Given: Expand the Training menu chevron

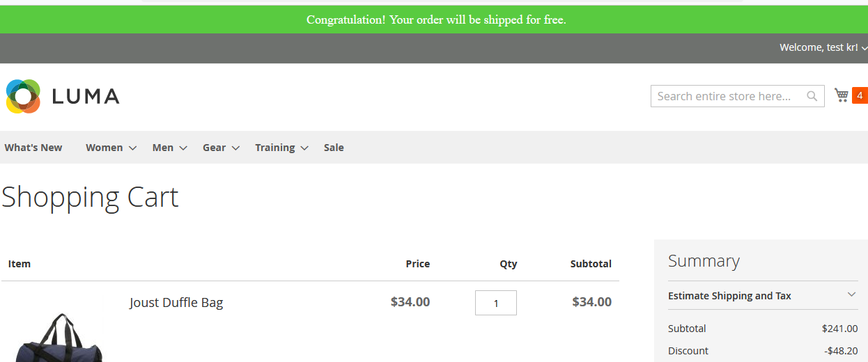Looking at the screenshot, I should pos(304,148).
